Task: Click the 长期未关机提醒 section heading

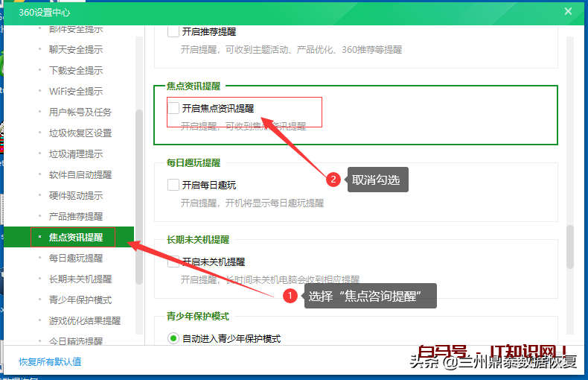Action: (x=198, y=240)
